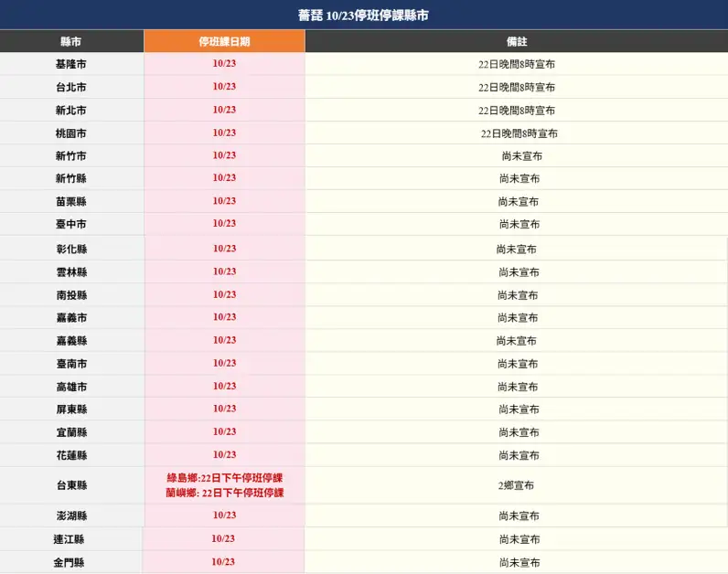Click 尚未宣布 note for 澎湖縣
Image resolution: width=728 pixels, height=574 pixels.
point(519,516)
